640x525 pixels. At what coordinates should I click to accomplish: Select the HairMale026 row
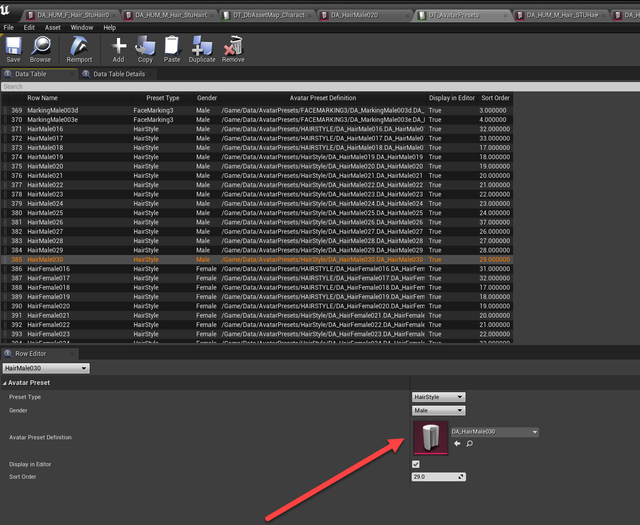click(257, 222)
